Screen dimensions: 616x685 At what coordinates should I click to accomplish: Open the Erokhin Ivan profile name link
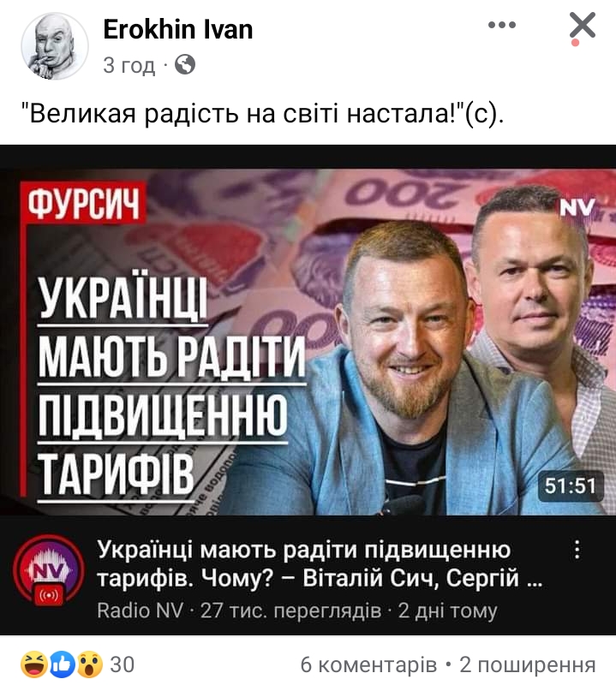coord(178,30)
